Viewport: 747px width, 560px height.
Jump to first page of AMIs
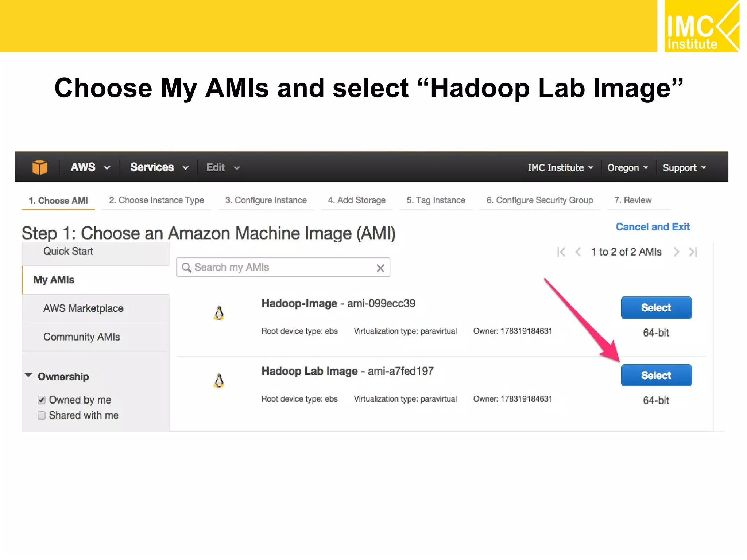click(x=561, y=252)
